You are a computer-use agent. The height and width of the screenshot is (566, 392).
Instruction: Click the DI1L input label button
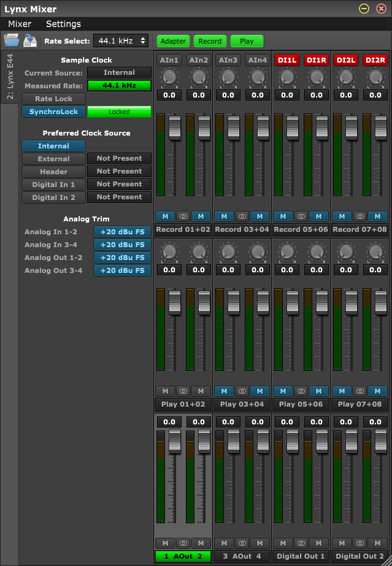[x=287, y=60]
